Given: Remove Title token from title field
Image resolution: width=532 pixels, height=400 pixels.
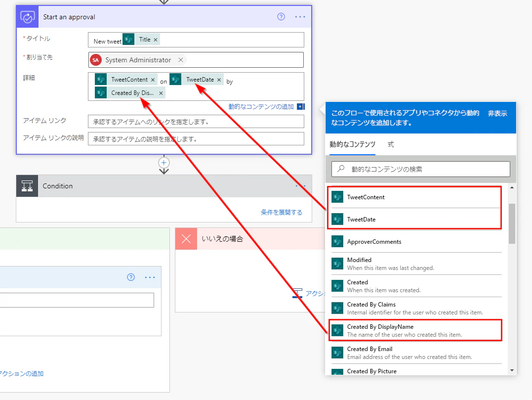Looking at the screenshot, I should [x=156, y=40].
